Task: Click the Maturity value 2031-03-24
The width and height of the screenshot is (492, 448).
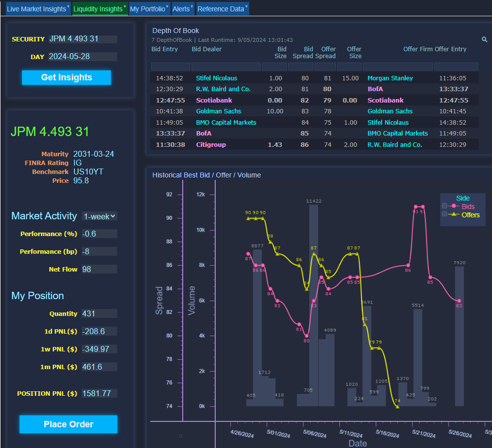Action: point(94,154)
